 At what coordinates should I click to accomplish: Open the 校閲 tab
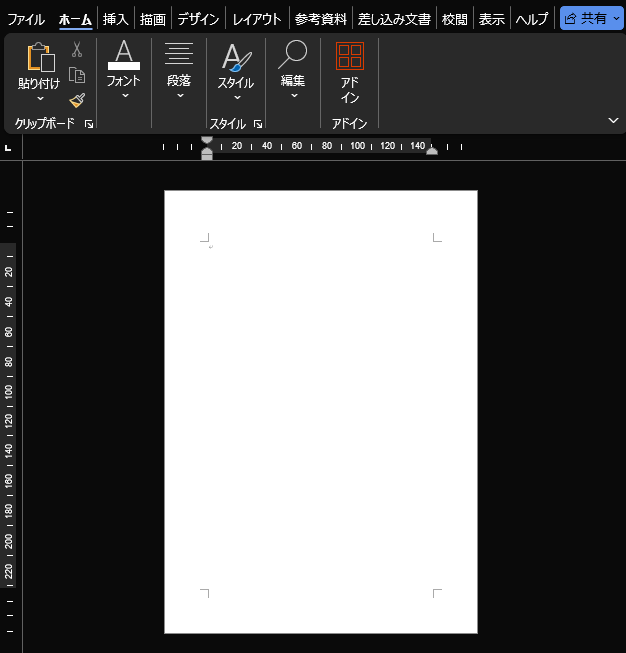click(x=454, y=19)
